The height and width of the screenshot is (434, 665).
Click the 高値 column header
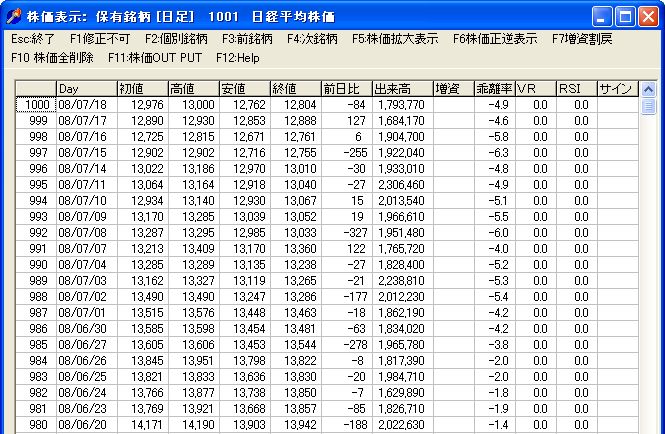coord(194,89)
